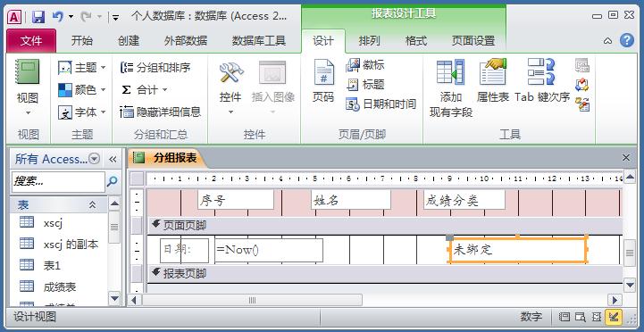The height and width of the screenshot is (332, 644).
Task: Open the 控件 controls gallery
Action: pos(230,88)
